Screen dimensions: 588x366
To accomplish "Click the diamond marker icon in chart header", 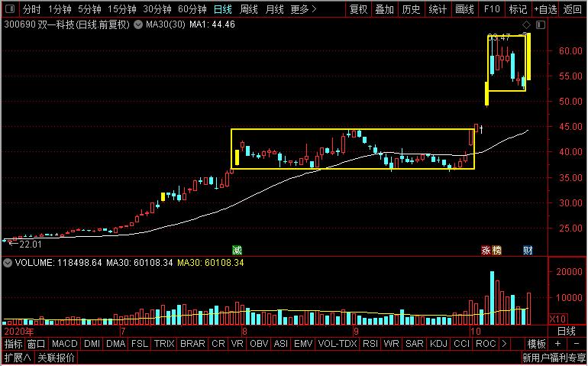I will pyautogui.click(x=526, y=24).
